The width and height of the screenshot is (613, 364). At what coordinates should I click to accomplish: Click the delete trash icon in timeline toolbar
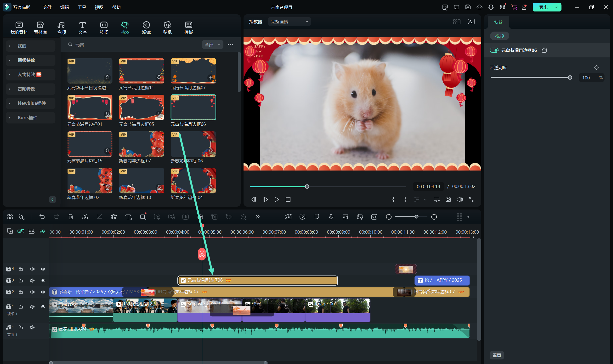(71, 217)
